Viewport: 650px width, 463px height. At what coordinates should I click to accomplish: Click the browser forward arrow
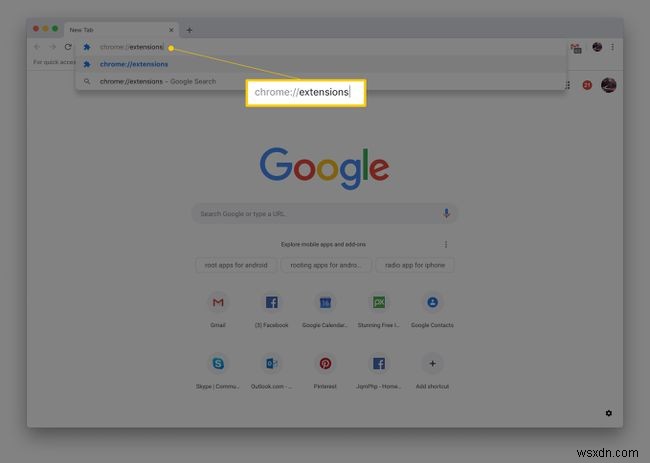pos(53,47)
